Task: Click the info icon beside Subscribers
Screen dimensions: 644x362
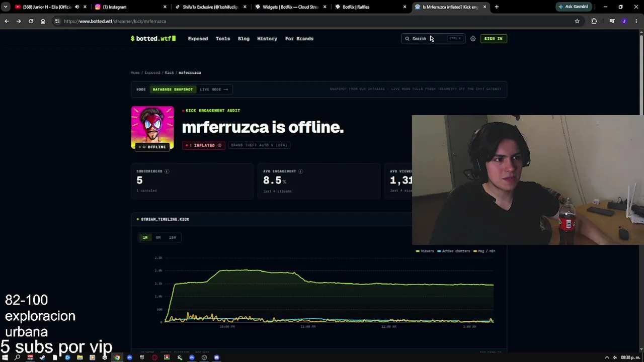Action: tap(167, 171)
